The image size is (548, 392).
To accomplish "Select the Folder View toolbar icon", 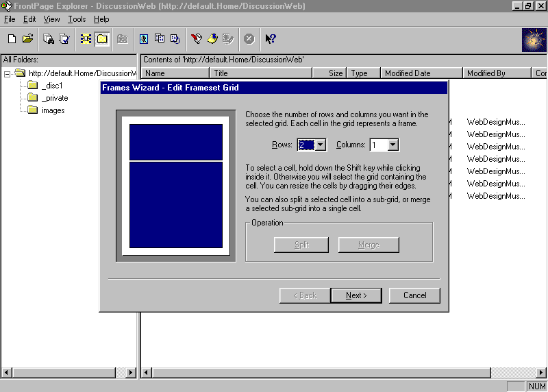I will (x=102, y=39).
